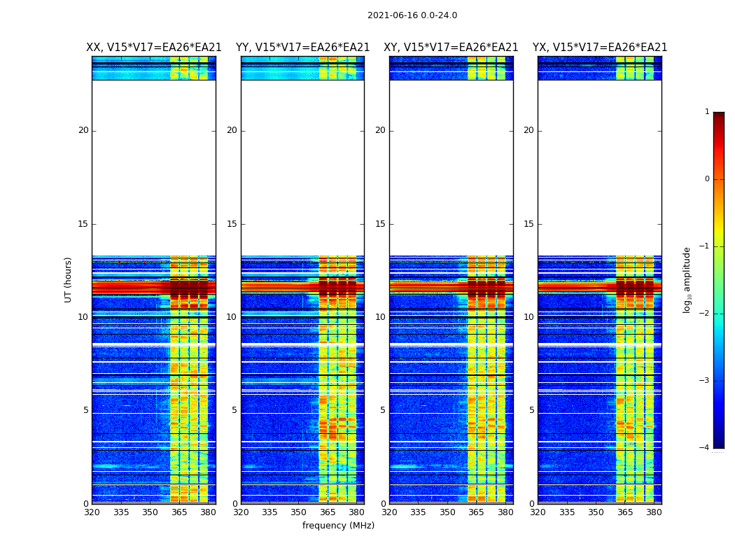Click the 20 tick label on XX y-axis
This screenshot has height=560, width=735.
point(83,130)
